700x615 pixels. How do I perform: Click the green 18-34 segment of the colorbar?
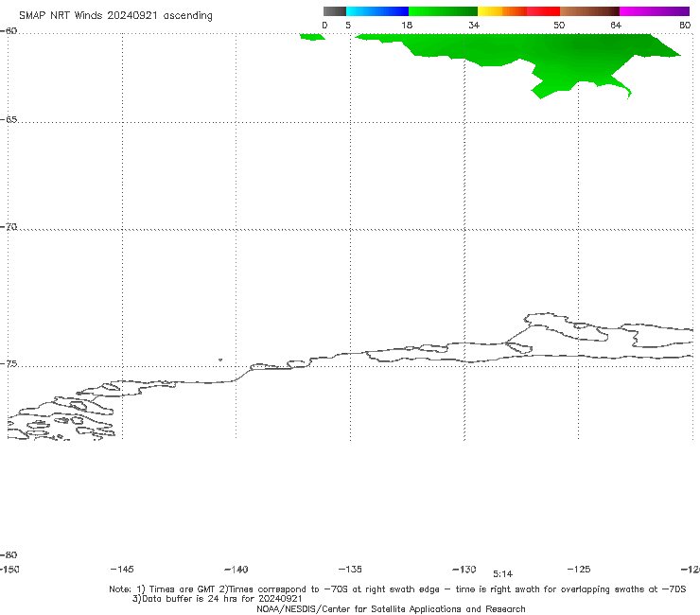pyautogui.click(x=444, y=11)
